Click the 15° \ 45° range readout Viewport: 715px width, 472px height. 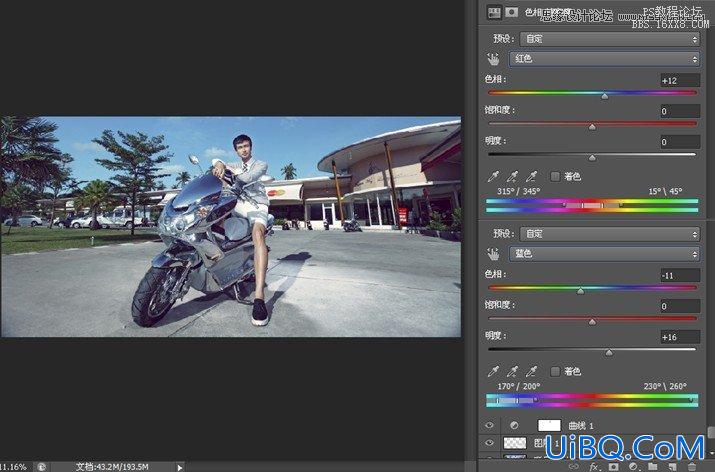pos(665,191)
